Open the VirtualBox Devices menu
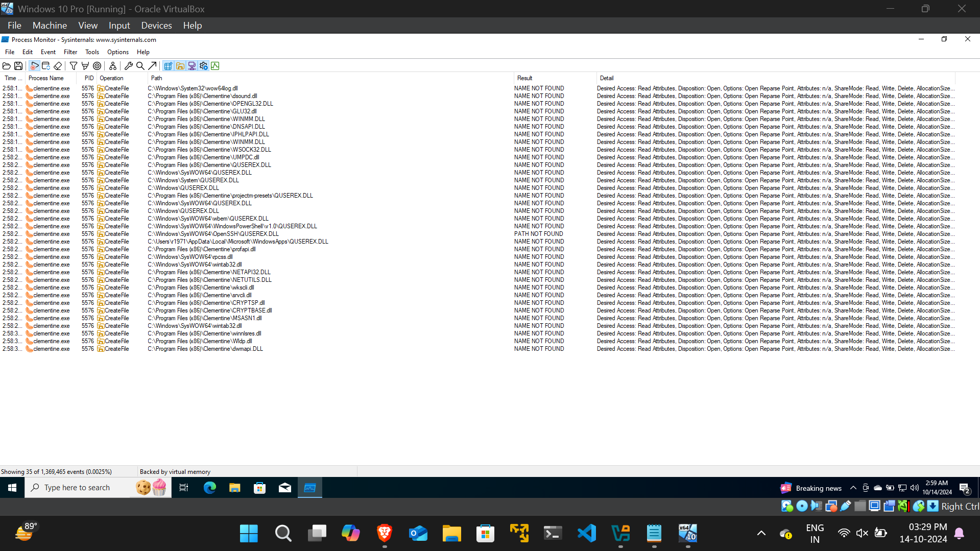 click(x=156, y=26)
